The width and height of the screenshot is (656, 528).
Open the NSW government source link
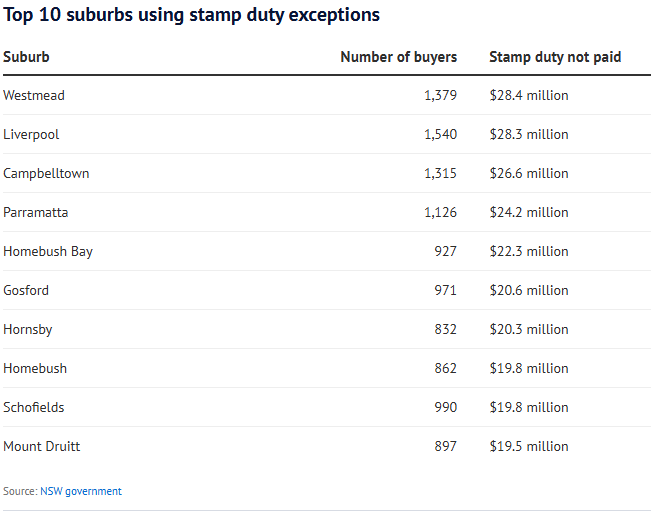(x=80, y=491)
